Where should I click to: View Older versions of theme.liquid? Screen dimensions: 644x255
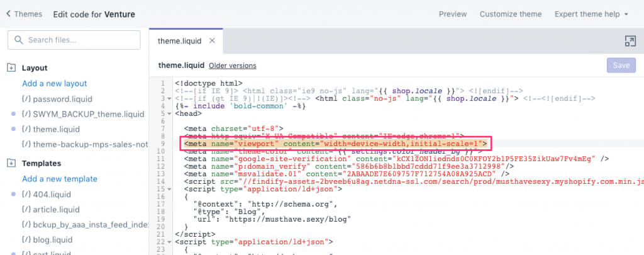tap(233, 65)
